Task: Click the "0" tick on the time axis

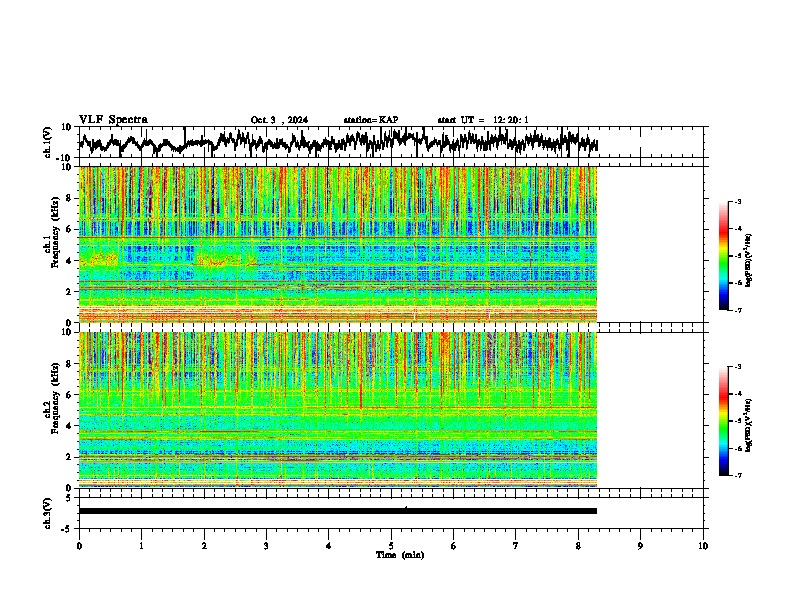Action: tap(79, 546)
